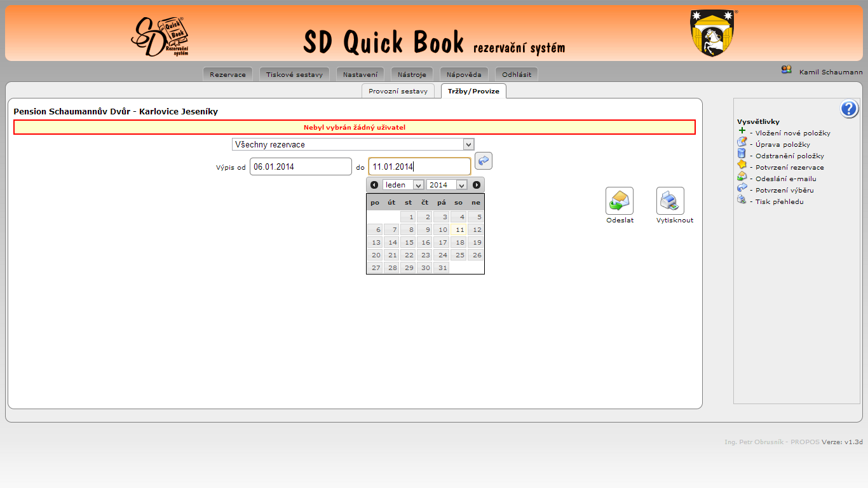Click the Kamil Schaumann user name
868x488 pixels.
[x=831, y=72]
